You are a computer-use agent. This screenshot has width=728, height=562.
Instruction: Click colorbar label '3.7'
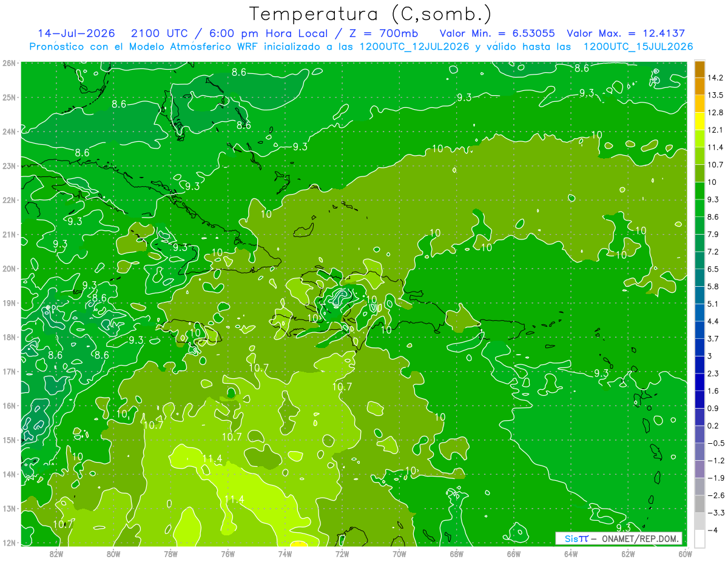pyautogui.click(x=715, y=338)
